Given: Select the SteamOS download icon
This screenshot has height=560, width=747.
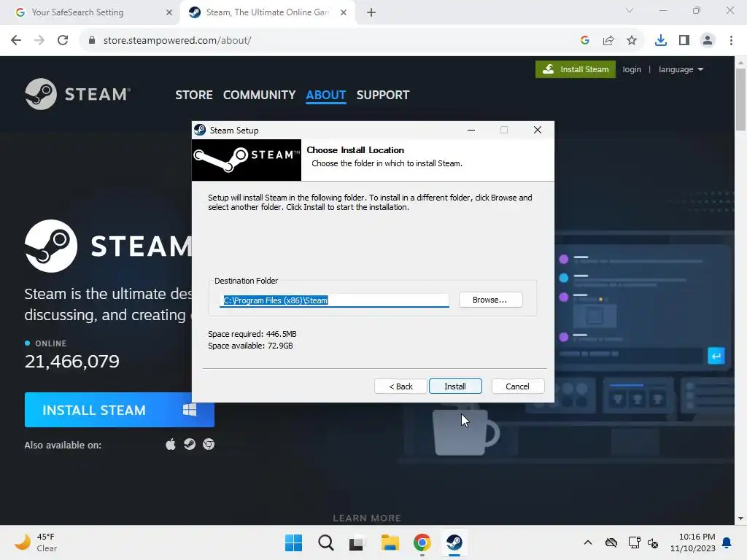Looking at the screenshot, I should pyautogui.click(x=190, y=444).
